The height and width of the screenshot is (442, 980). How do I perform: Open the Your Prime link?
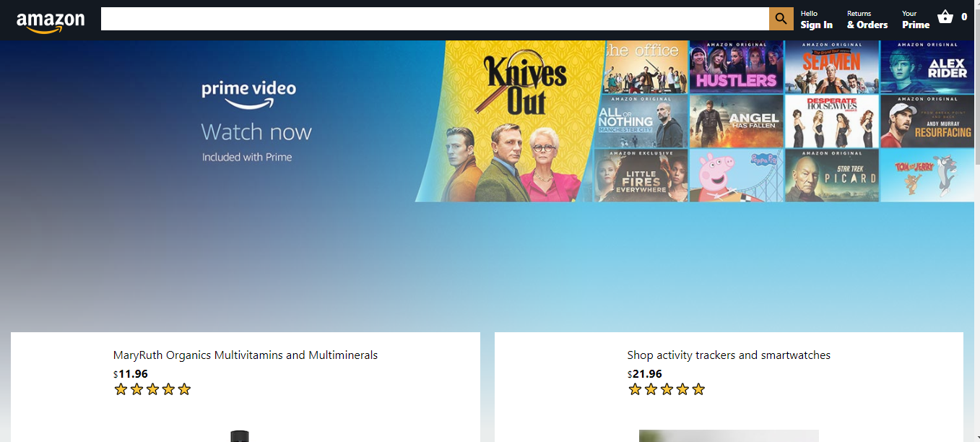(x=916, y=19)
